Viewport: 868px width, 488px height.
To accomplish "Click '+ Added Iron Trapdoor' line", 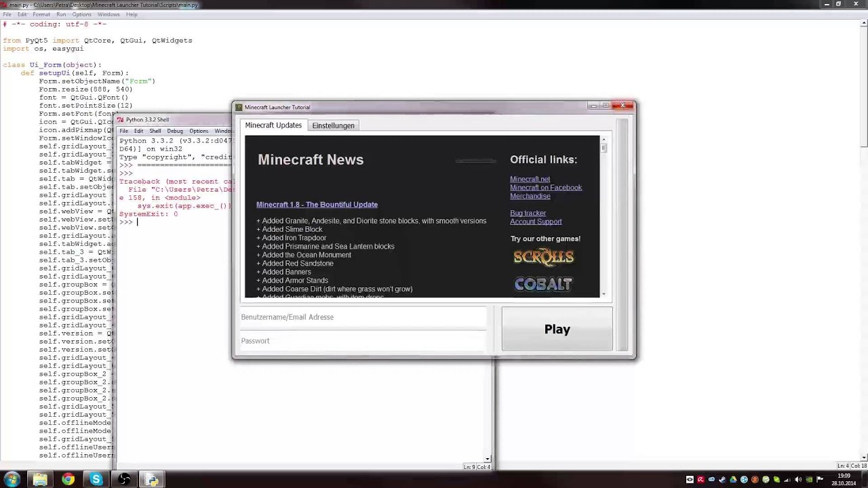I will pyautogui.click(x=291, y=238).
